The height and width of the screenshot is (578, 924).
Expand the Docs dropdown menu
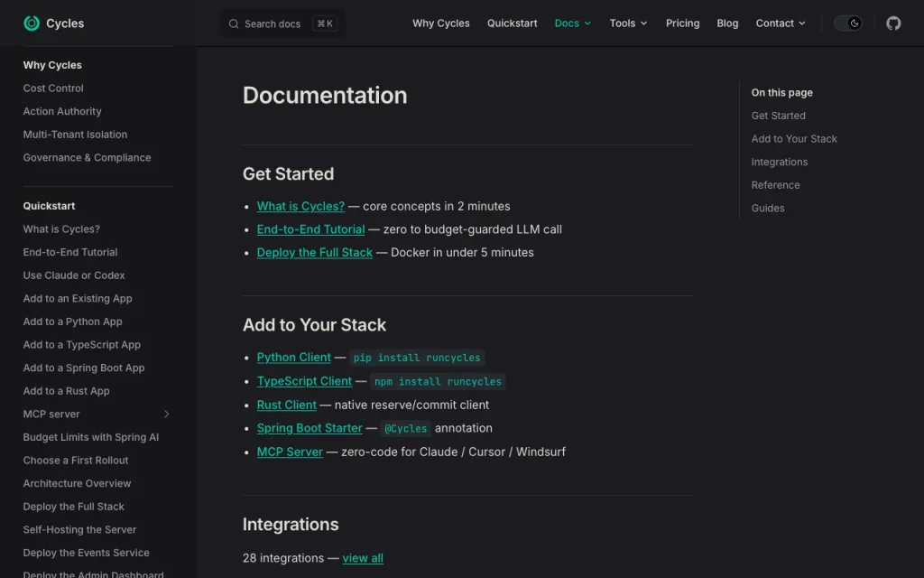pos(573,23)
